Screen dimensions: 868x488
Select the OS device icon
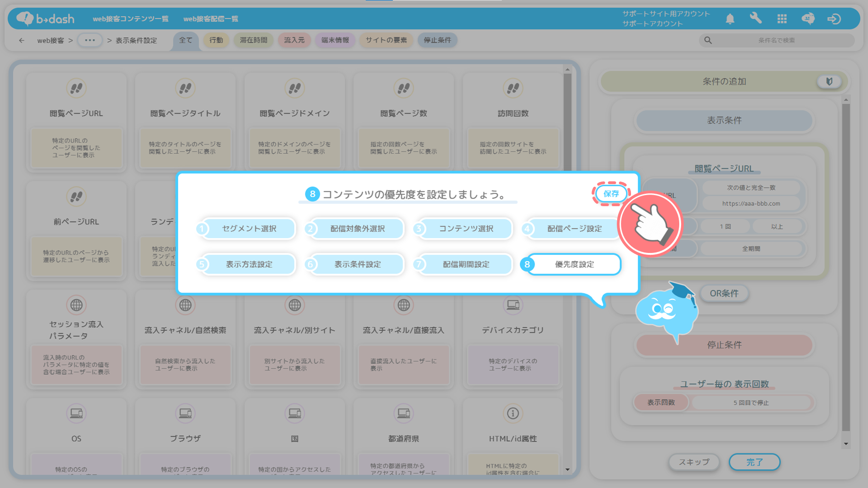[76, 413]
